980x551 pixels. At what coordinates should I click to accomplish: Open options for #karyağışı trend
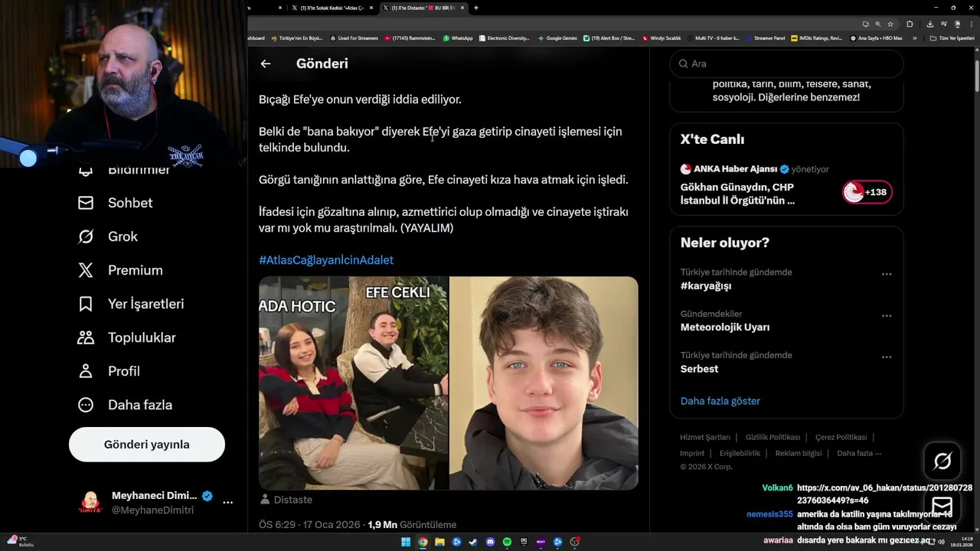(x=887, y=274)
